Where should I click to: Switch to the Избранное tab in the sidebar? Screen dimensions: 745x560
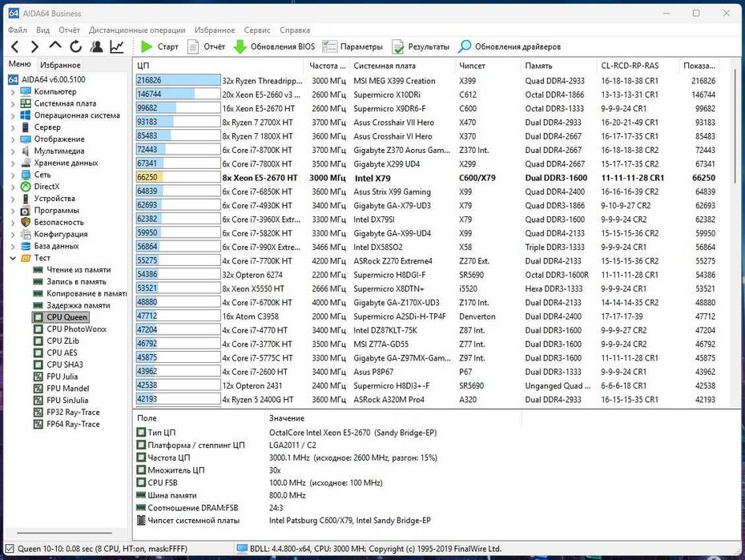pos(60,65)
